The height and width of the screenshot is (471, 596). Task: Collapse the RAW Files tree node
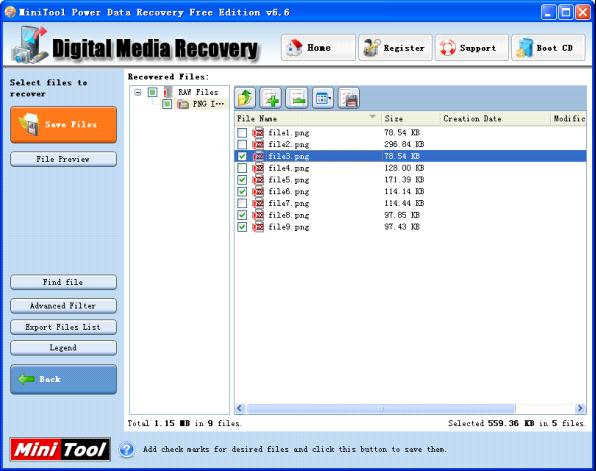click(138, 92)
